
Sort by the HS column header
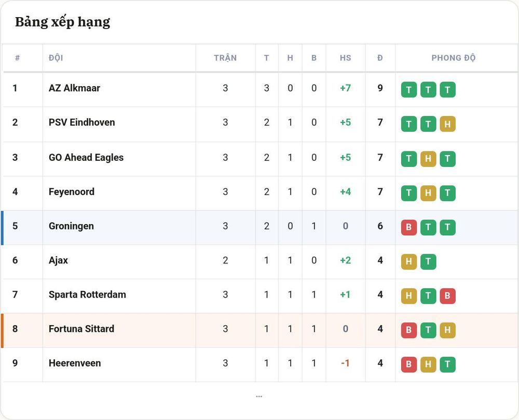click(x=345, y=58)
